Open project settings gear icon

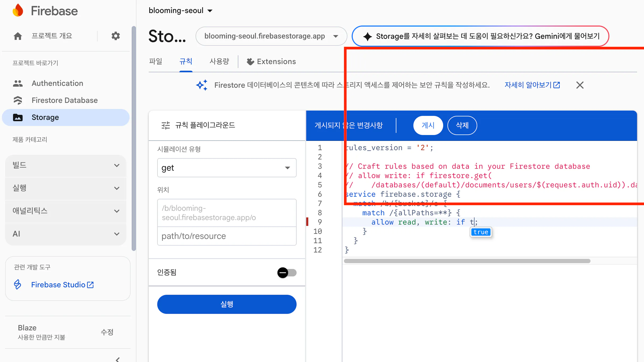point(115,36)
